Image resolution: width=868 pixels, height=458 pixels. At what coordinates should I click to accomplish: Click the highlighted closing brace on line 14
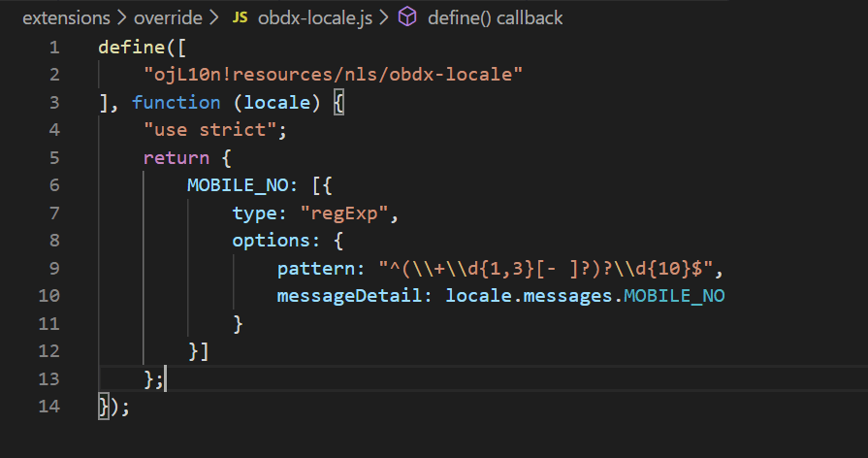tap(104, 407)
